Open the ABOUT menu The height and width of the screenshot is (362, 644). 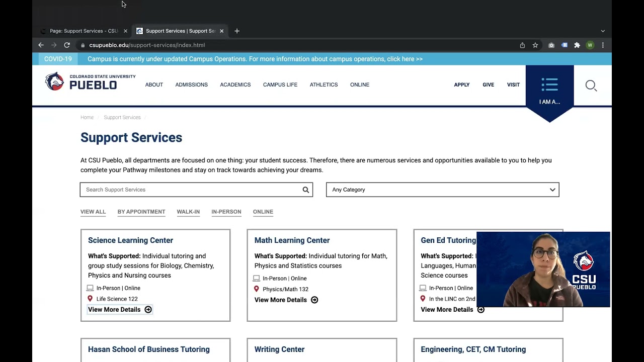pos(154,84)
